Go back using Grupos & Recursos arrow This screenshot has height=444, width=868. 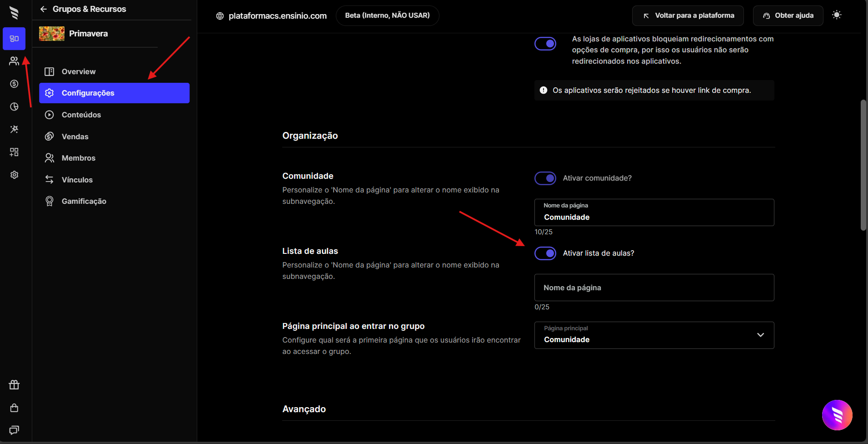tap(44, 9)
